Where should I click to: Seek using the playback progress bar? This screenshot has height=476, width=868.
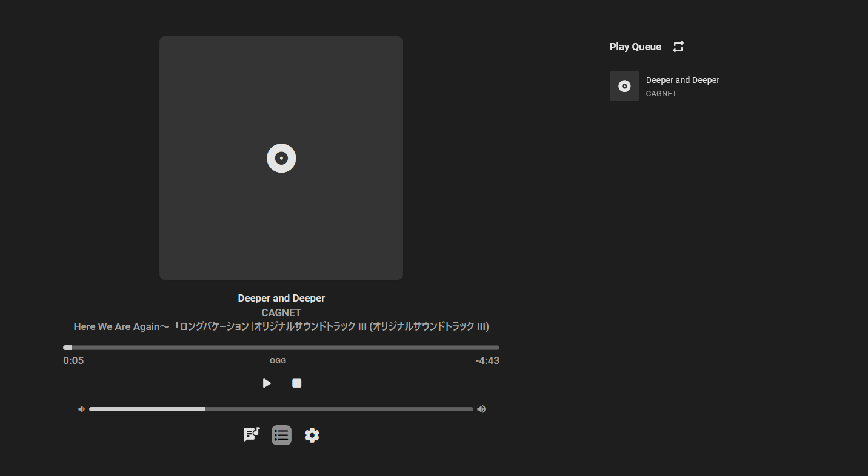point(281,347)
